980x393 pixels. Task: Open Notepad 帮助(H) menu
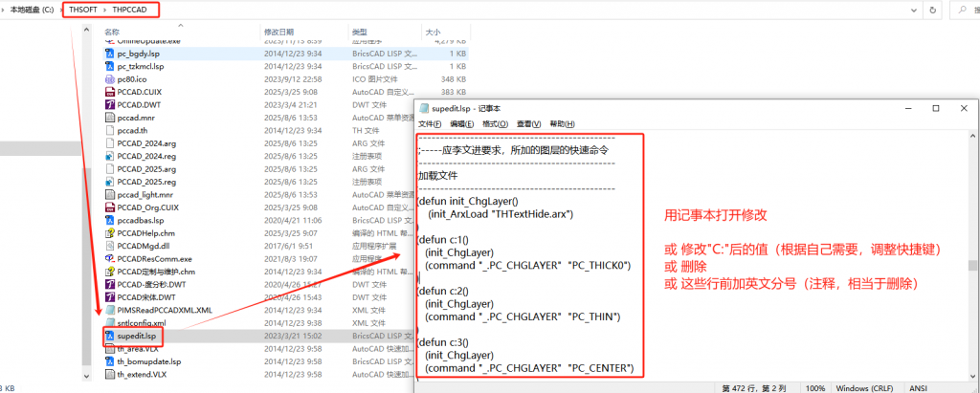[x=562, y=123]
